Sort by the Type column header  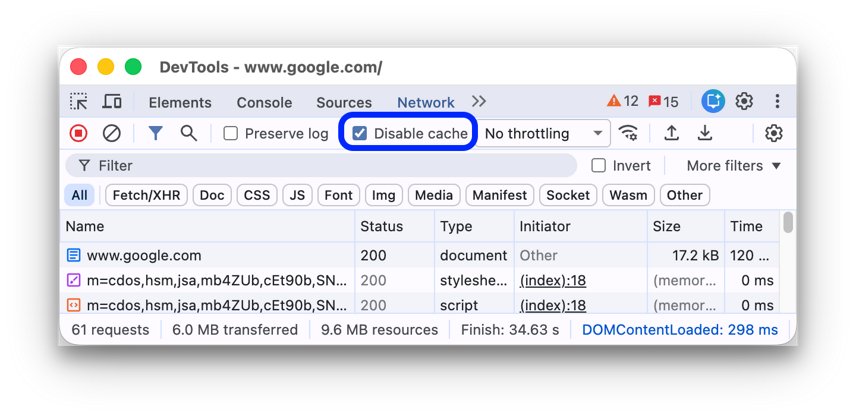[474, 227]
